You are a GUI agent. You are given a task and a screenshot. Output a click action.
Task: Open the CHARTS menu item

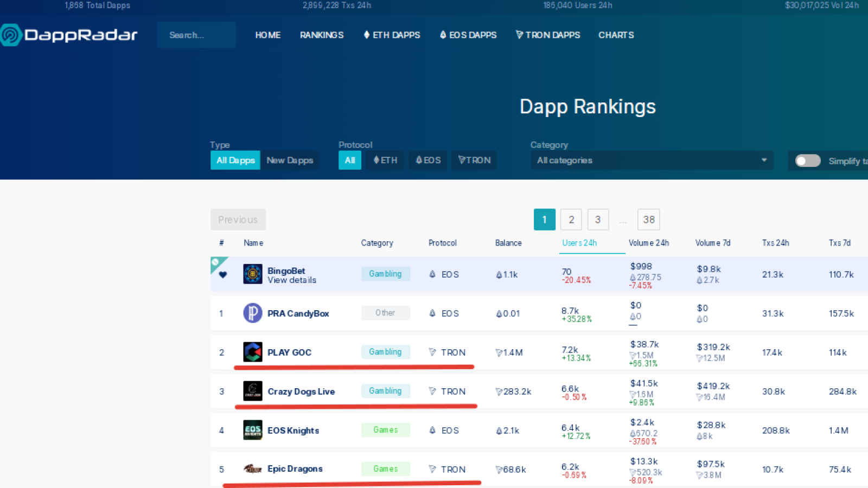pyautogui.click(x=616, y=35)
